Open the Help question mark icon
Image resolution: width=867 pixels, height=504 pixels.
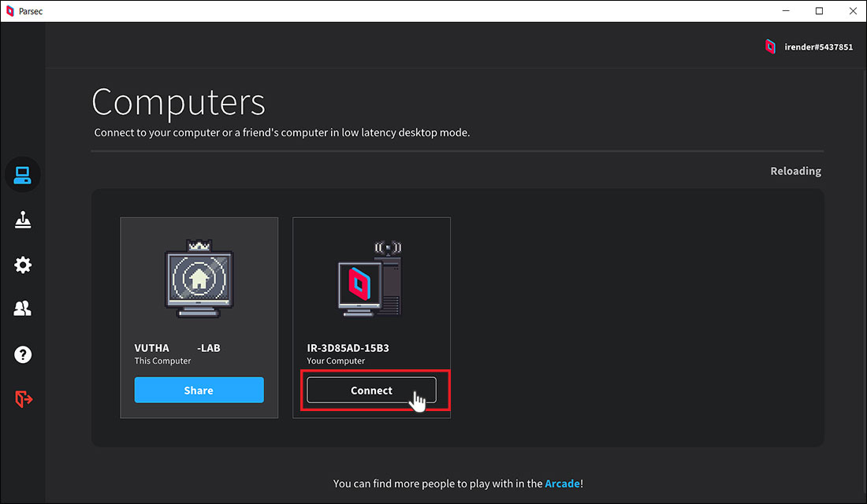point(23,354)
